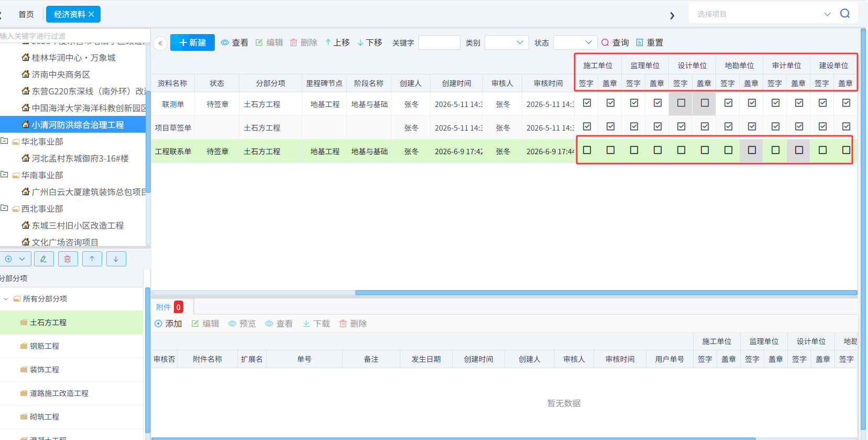This screenshot has height=440, width=868.
Task: Click the 重置 button
Action: pos(650,42)
